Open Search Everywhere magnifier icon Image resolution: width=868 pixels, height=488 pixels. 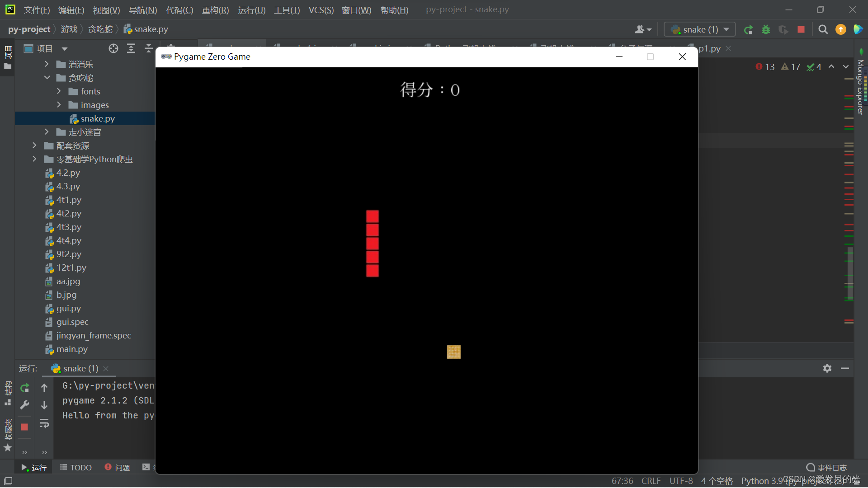(x=823, y=30)
